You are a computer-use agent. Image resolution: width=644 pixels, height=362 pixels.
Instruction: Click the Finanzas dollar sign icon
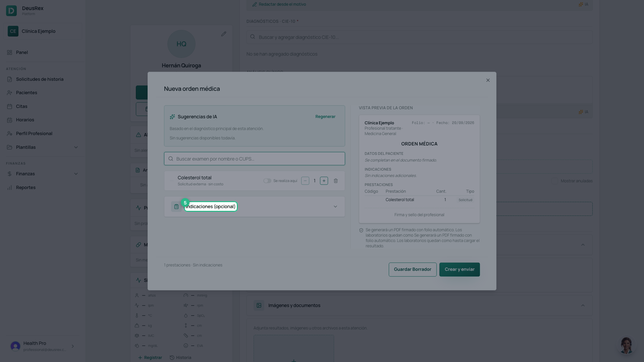pos(9,174)
